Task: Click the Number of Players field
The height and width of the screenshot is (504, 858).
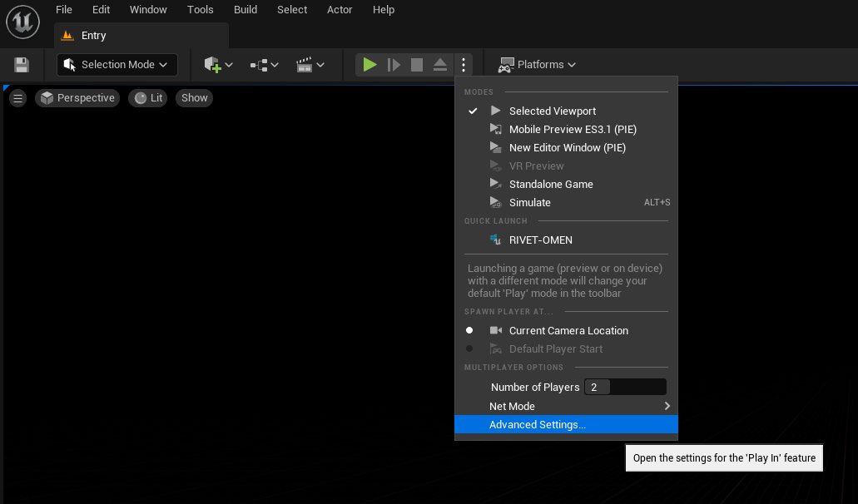Action: [624, 387]
